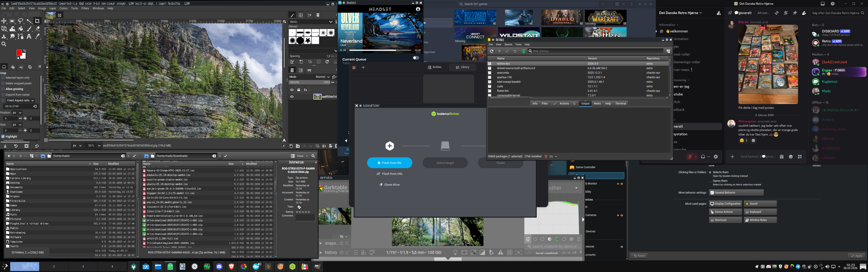Open Discord user settings gear

pos(716,157)
